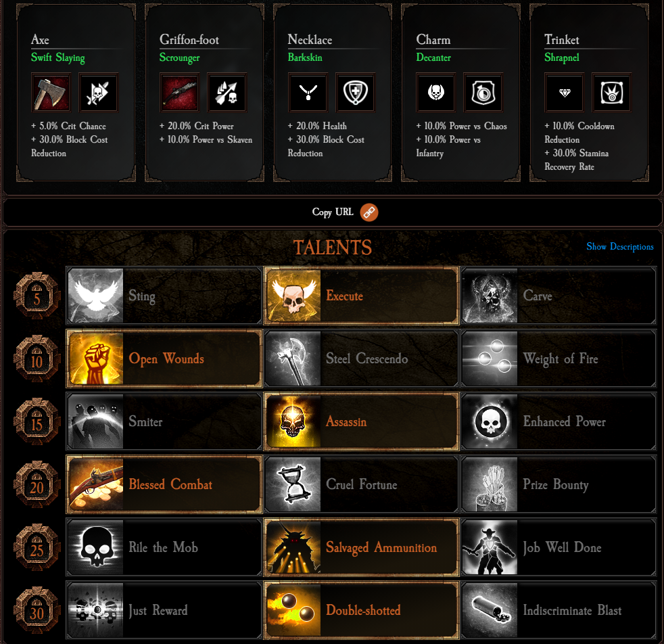
Task: Click the Griffon-foot pistol icon
Action: tap(180, 93)
